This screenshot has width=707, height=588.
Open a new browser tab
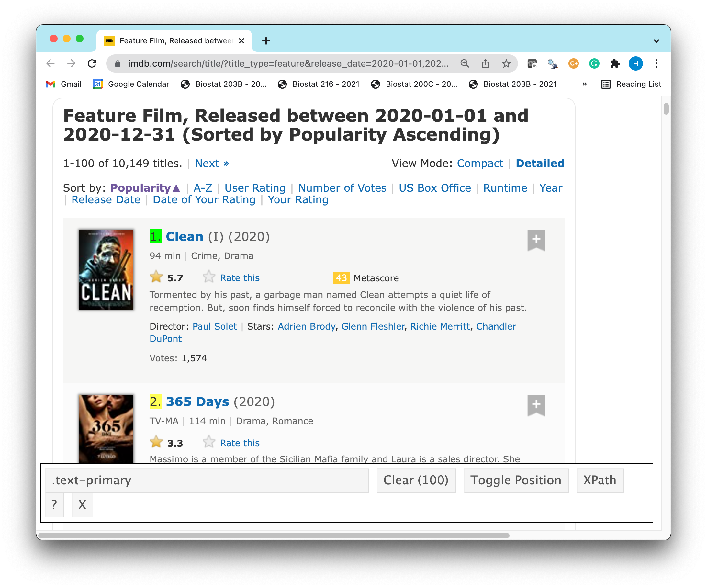[x=266, y=41]
